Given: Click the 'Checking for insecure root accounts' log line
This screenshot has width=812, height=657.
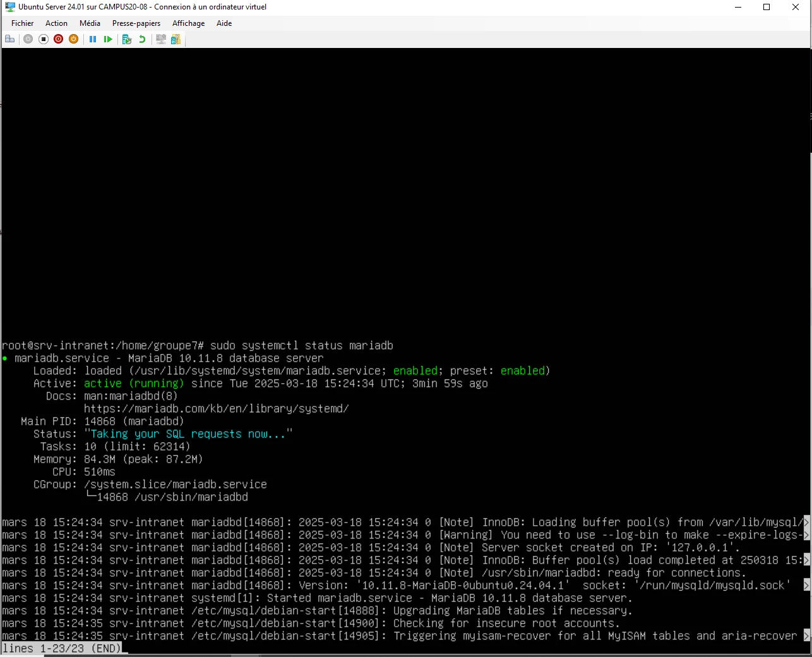Looking at the screenshot, I should tap(311, 623).
